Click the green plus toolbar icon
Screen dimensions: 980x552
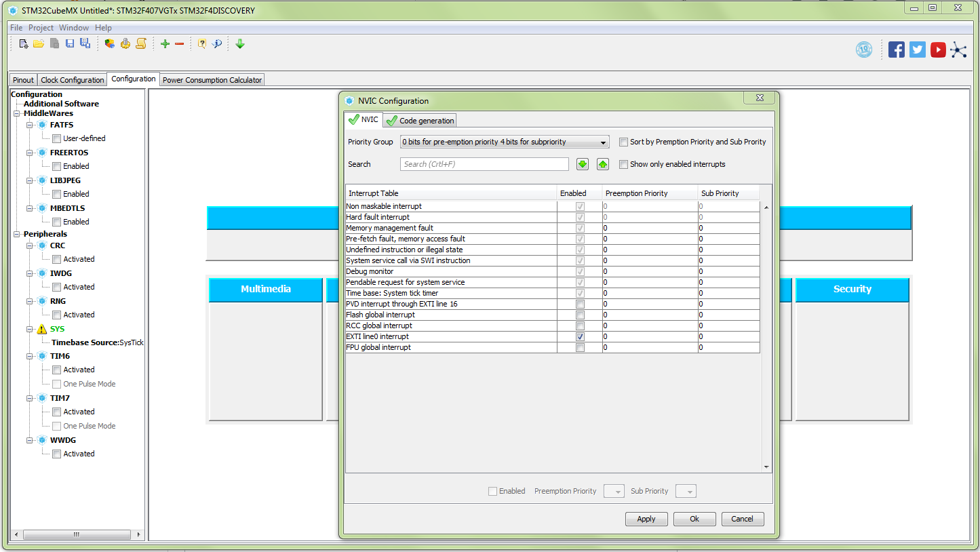point(165,44)
